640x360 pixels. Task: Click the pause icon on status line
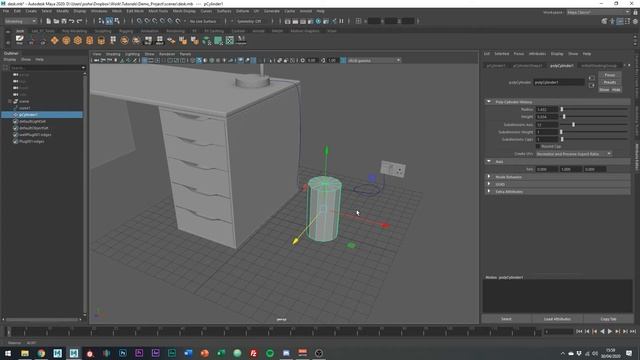342,21
